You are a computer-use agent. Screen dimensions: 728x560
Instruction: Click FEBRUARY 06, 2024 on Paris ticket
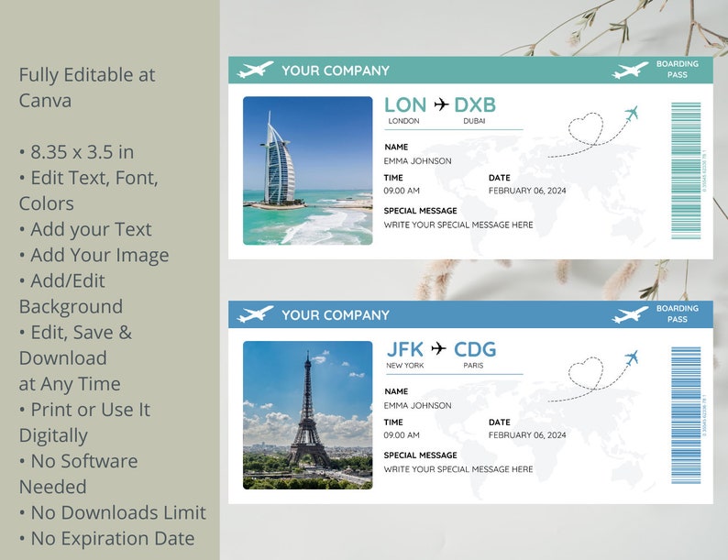tap(527, 435)
